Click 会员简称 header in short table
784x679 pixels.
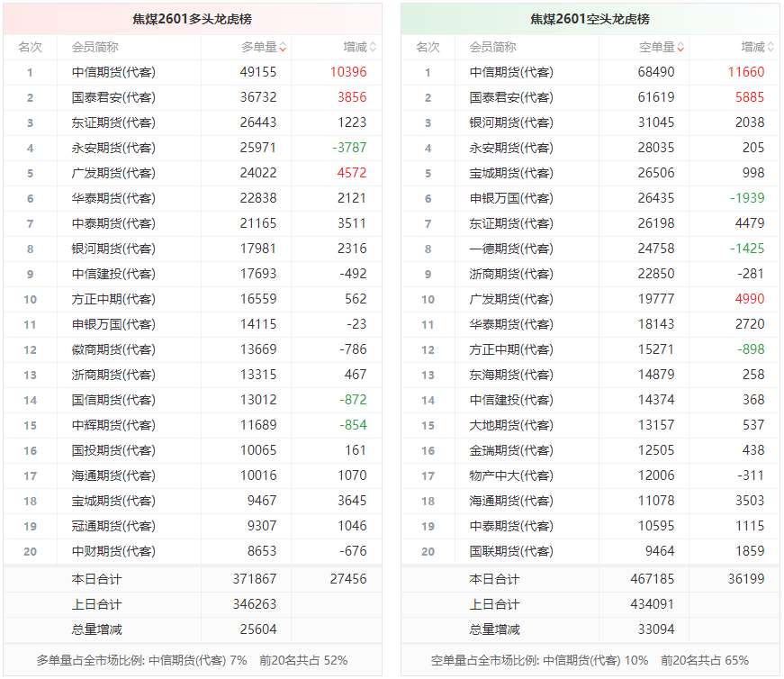[x=493, y=48]
